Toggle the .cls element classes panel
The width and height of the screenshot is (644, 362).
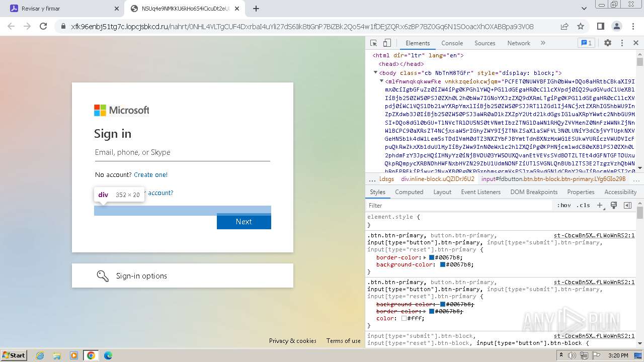point(583,206)
